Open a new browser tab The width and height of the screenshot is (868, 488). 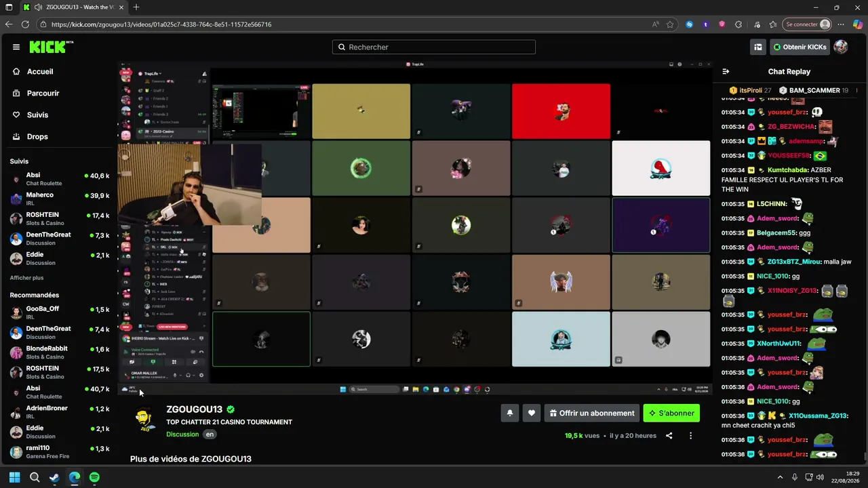[136, 7]
